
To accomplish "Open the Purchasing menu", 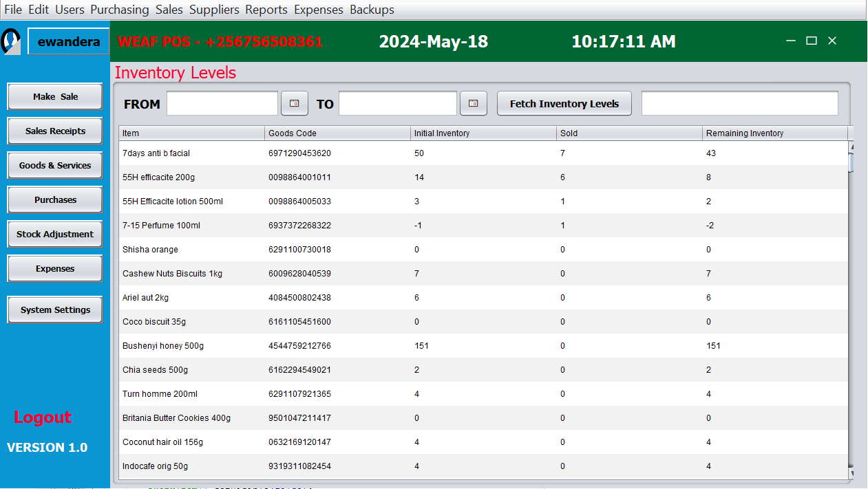I will click(119, 10).
